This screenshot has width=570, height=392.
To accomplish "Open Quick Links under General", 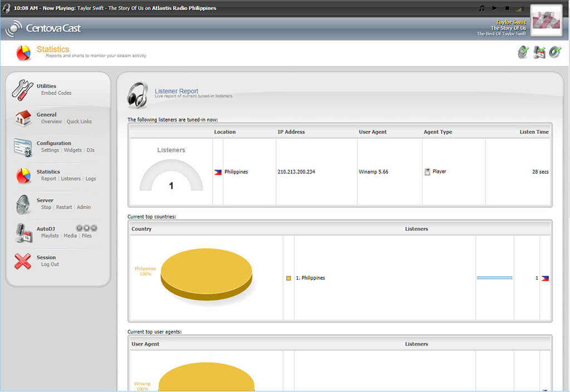I will pos(79,122).
